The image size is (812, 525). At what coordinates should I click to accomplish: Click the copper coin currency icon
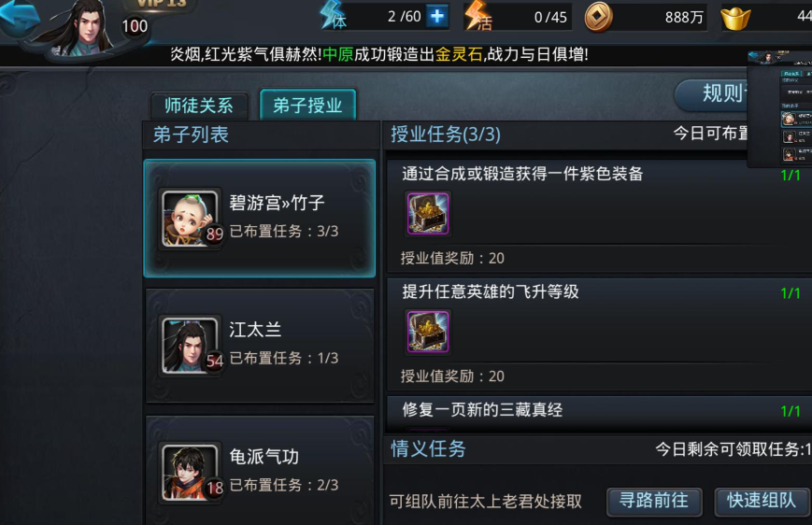point(598,17)
